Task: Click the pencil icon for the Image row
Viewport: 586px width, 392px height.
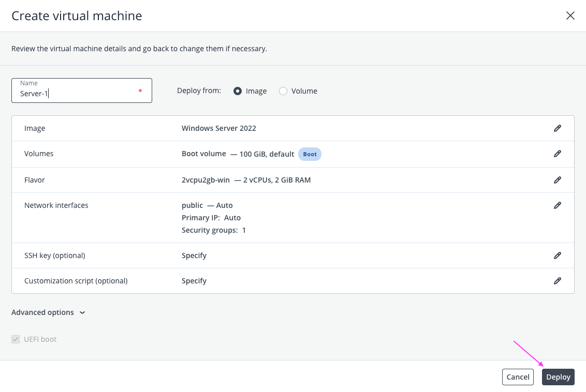Action: click(x=557, y=128)
